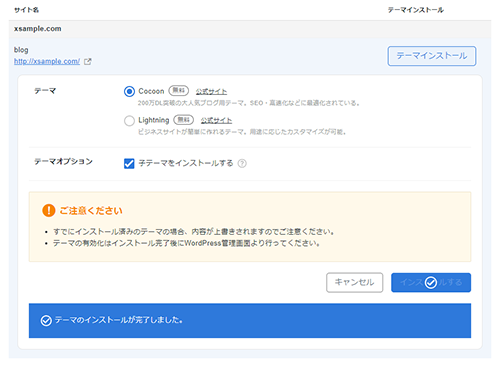The width and height of the screenshot is (500, 367).
Task: Click the ご注意ください warning heading
Action: [91, 211]
